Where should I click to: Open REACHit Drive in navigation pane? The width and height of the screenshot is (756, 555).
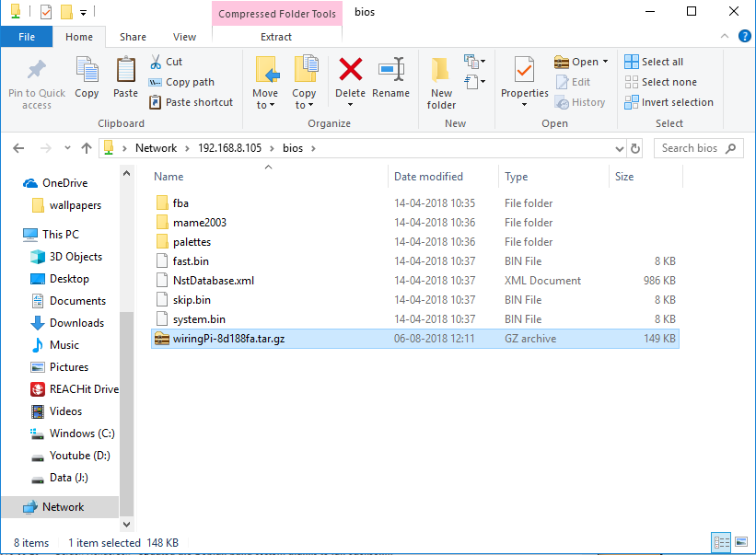tap(75, 388)
